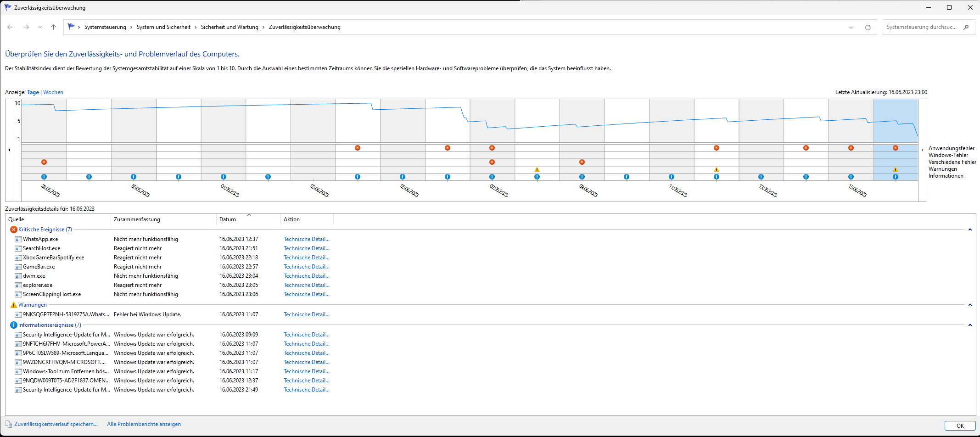Switch chart display to Wochen
Image resolution: width=980 pixels, height=437 pixels.
[53, 92]
